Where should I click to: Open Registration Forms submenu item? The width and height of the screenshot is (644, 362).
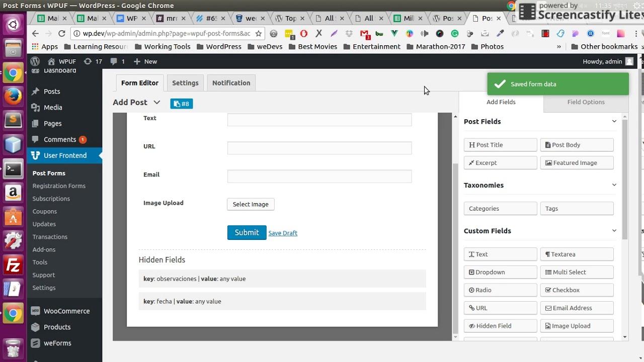pyautogui.click(x=59, y=186)
